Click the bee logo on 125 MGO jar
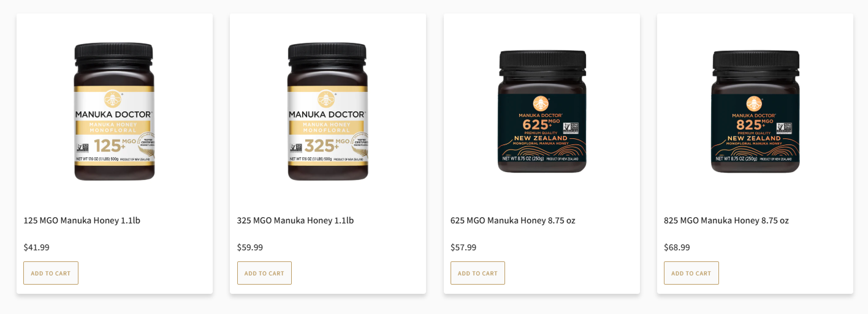 coord(113,99)
